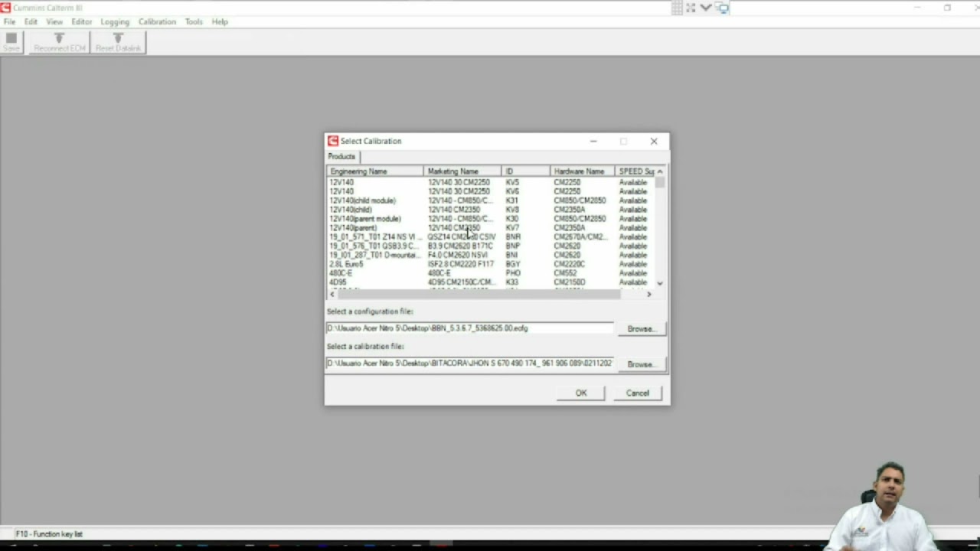
Task: Click the Cummins Calterm III app icon in the title bar
Action: (6, 8)
